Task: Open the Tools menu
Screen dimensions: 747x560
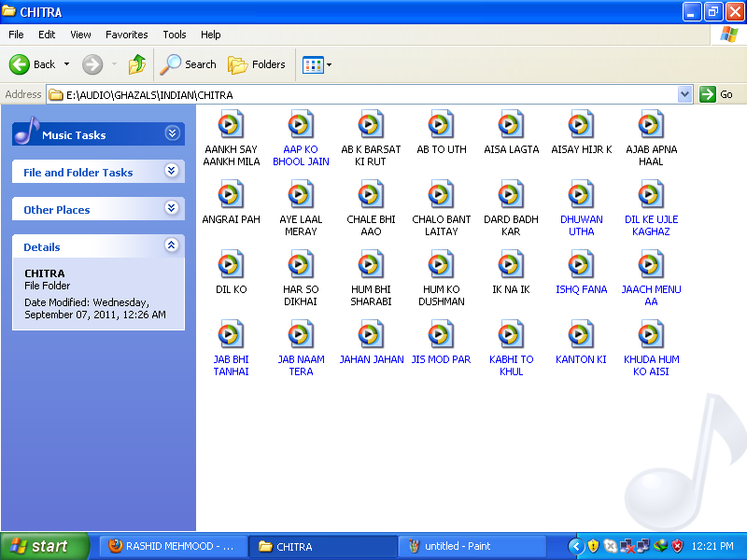Action: [x=175, y=35]
